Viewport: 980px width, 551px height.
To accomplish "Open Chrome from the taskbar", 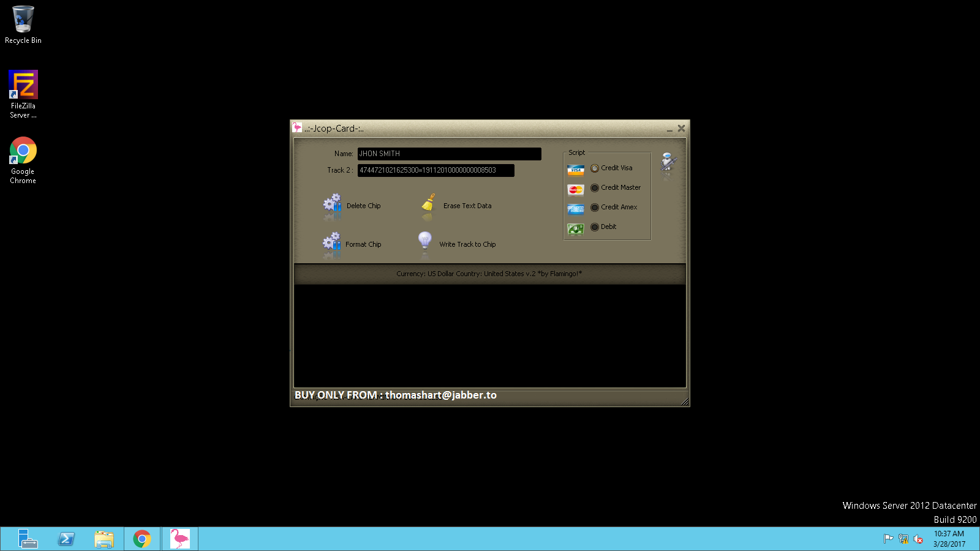I will coord(142,539).
